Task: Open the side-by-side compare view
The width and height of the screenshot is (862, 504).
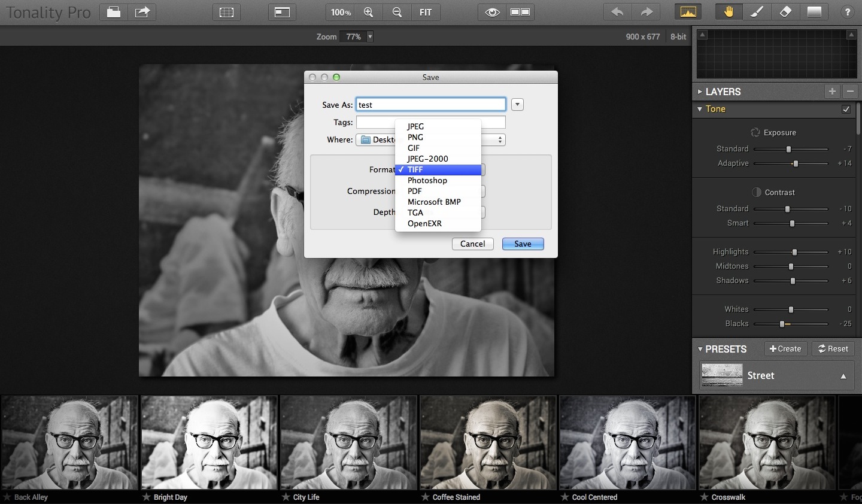Action: pyautogui.click(x=520, y=12)
